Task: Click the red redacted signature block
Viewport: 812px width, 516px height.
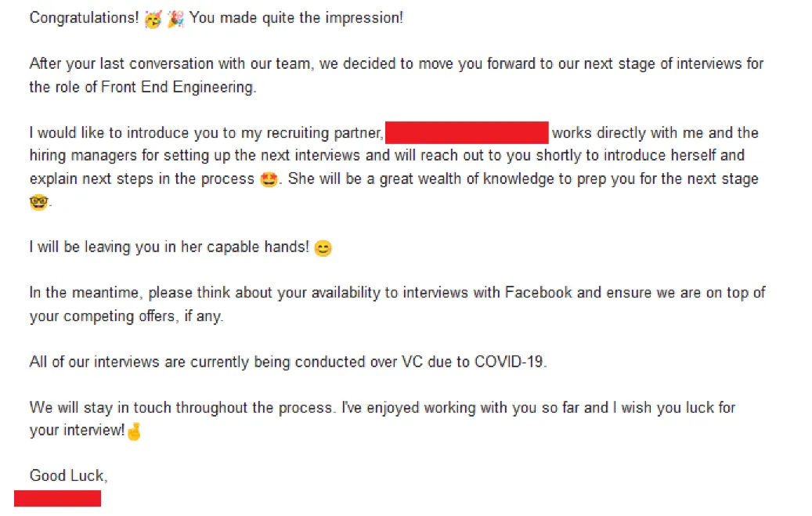Action: coord(57,499)
